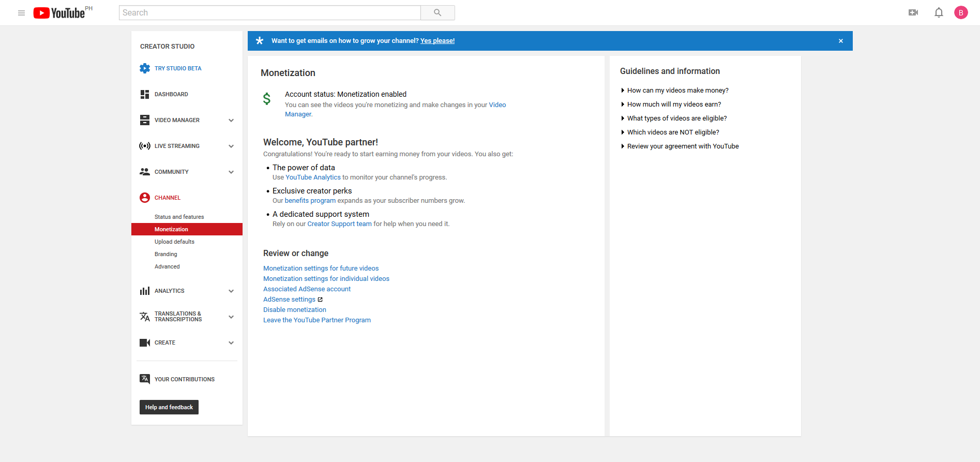This screenshot has width=980, height=462.
Task: Focus the Search input field
Action: (x=270, y=13)
